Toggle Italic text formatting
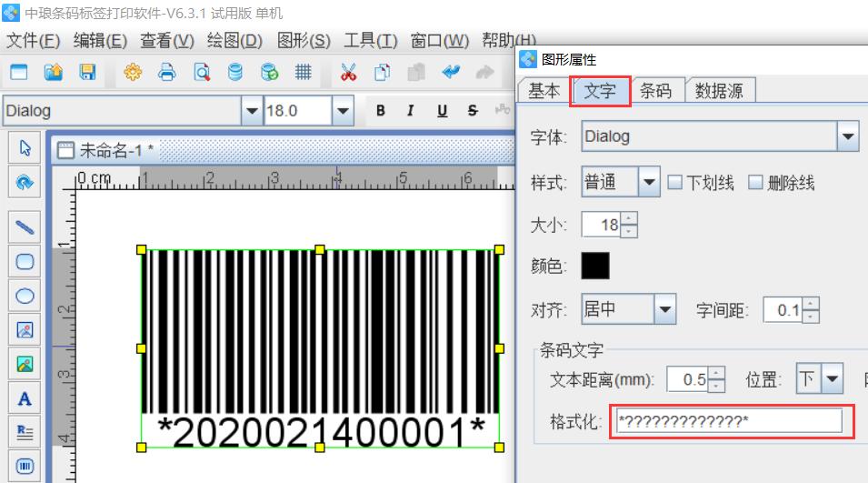Screen dimensions: 868x483 point(410,111)
